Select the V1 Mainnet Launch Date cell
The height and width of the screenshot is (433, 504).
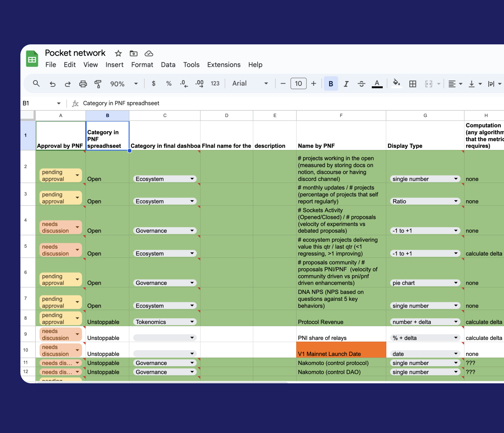tap(341, 350)
